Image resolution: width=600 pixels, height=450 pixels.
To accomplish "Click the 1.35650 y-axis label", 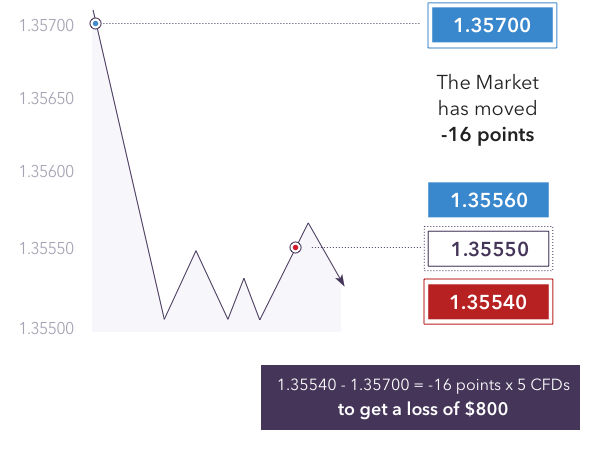I will pyautogui.click(x=46, y=98).
